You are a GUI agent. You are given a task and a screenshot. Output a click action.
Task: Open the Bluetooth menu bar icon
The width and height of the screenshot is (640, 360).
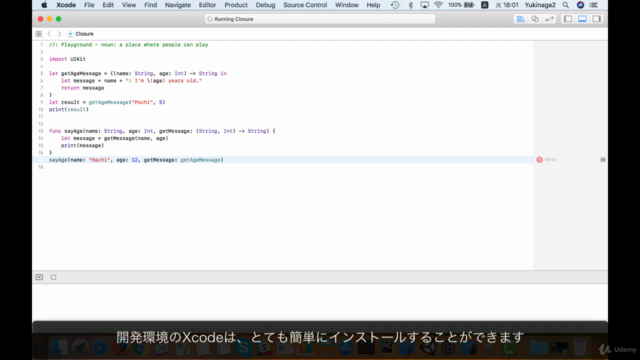(411, 5)
